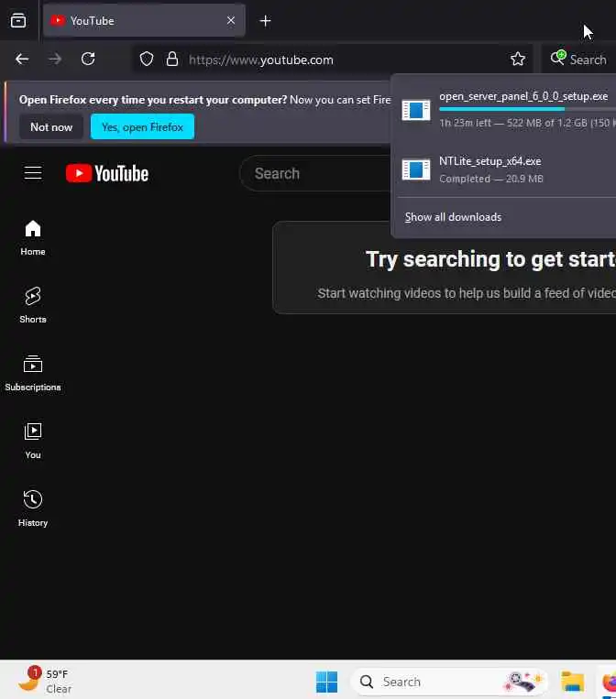This screenshot has width=616, height=699.
Task: Go forward to the next page
Action: [55, 59]
